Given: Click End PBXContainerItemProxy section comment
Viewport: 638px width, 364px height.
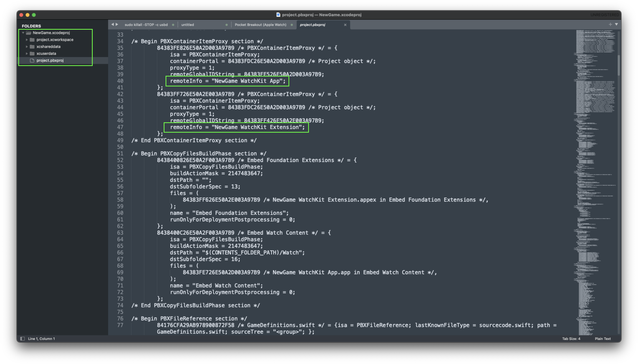Looking at the screenshot, I should [x=194, y=140].
